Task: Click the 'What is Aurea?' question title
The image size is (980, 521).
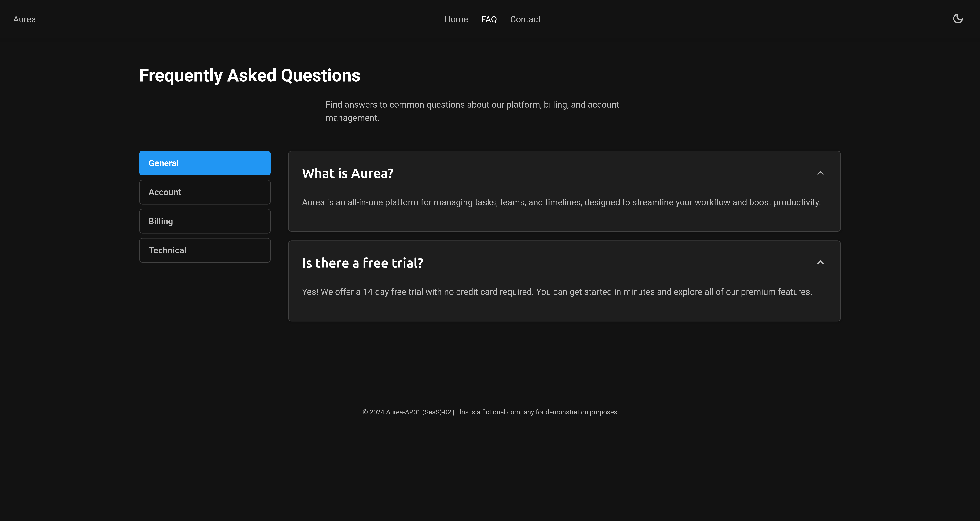Action: coord(347,173)
